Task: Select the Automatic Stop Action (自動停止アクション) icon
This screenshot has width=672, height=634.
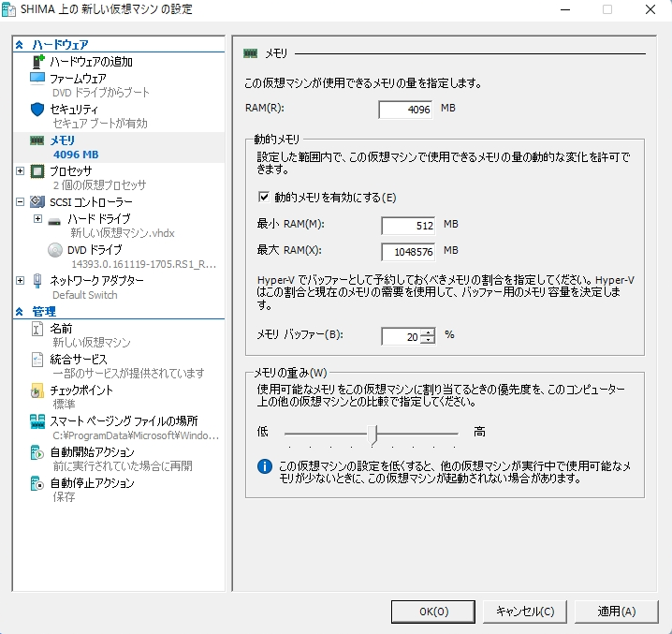Action: point(37,483)
